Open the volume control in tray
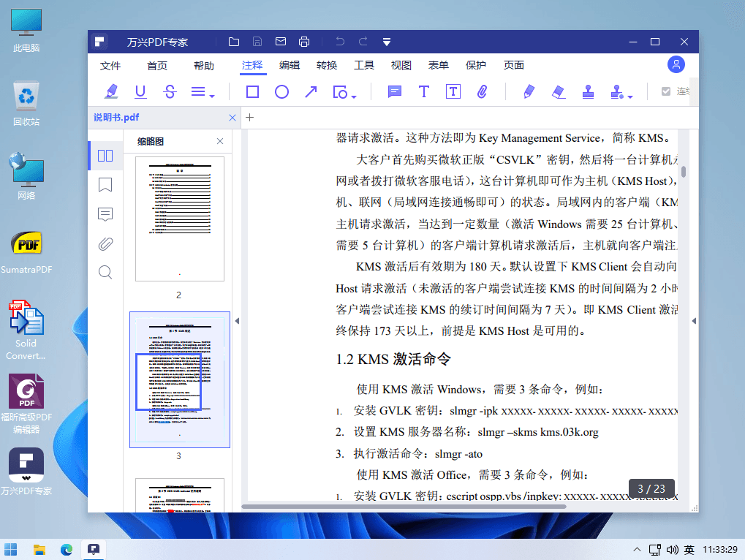Image resolution: width=745 pixels, height=560 pixels. coord(672,550)
